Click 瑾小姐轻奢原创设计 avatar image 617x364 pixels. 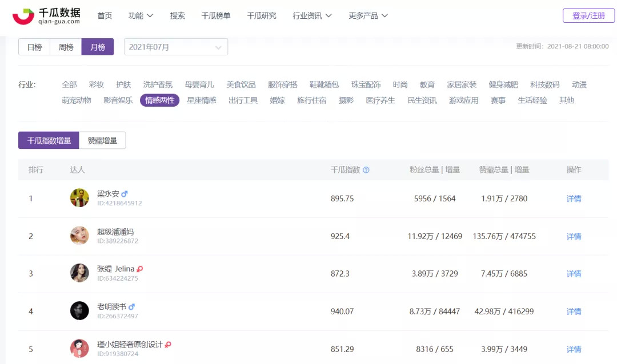(x=79, y=349)
